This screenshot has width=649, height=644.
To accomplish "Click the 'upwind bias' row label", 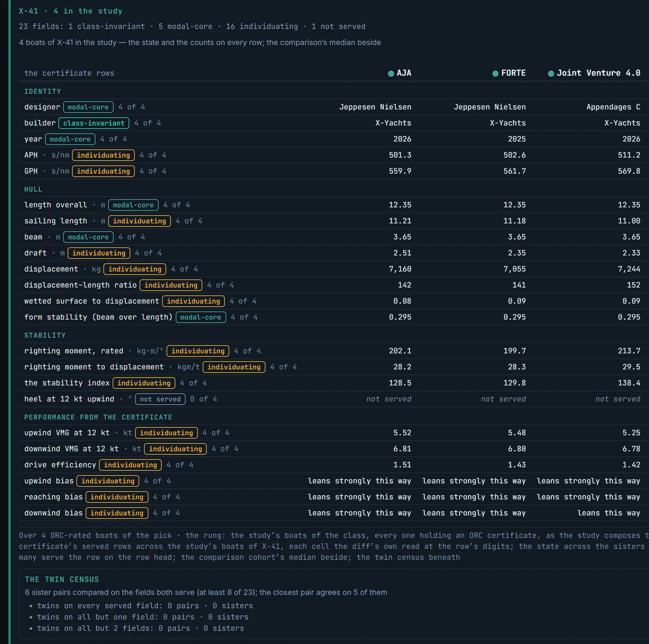I will [49, 481].
